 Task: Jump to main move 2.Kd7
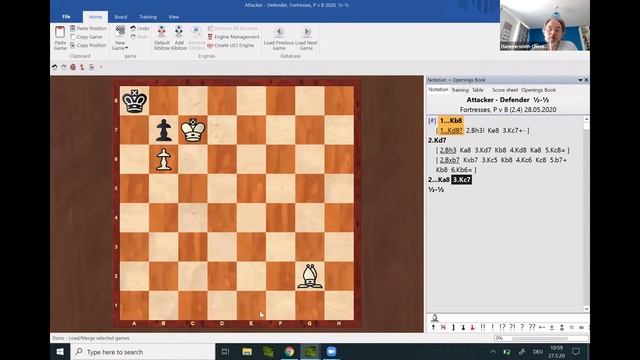437,140
